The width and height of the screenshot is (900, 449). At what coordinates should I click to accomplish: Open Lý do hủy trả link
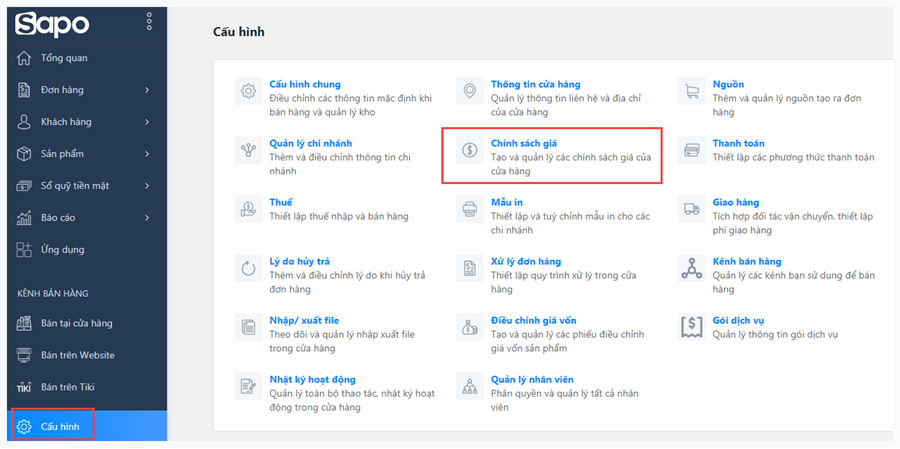[300, 262]
